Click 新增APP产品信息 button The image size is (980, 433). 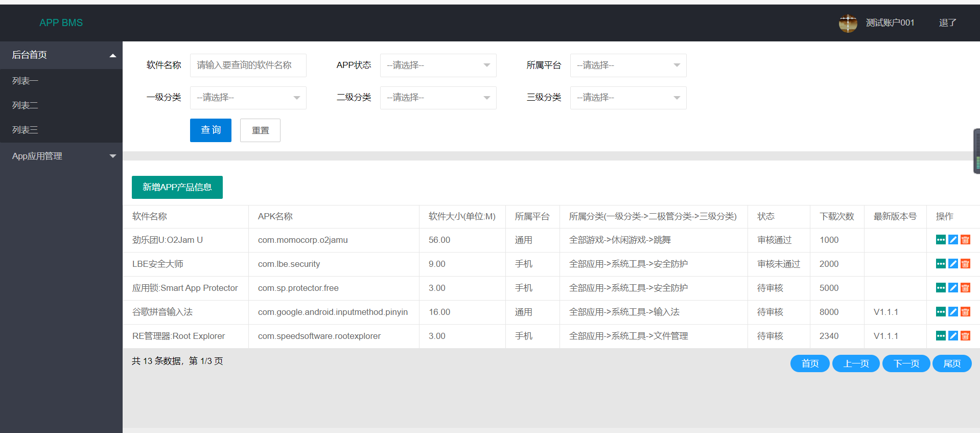177,187
